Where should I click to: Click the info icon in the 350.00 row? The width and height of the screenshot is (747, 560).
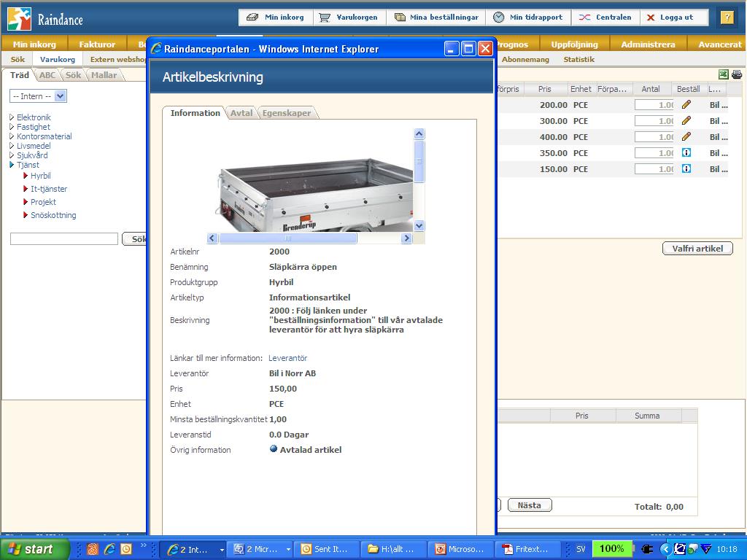686,153
